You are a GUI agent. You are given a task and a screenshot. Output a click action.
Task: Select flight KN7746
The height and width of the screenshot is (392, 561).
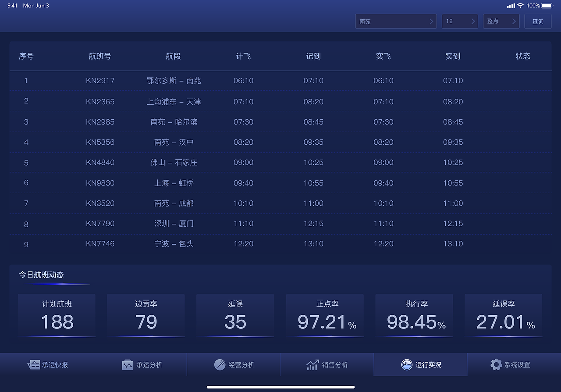pos(100,243)
